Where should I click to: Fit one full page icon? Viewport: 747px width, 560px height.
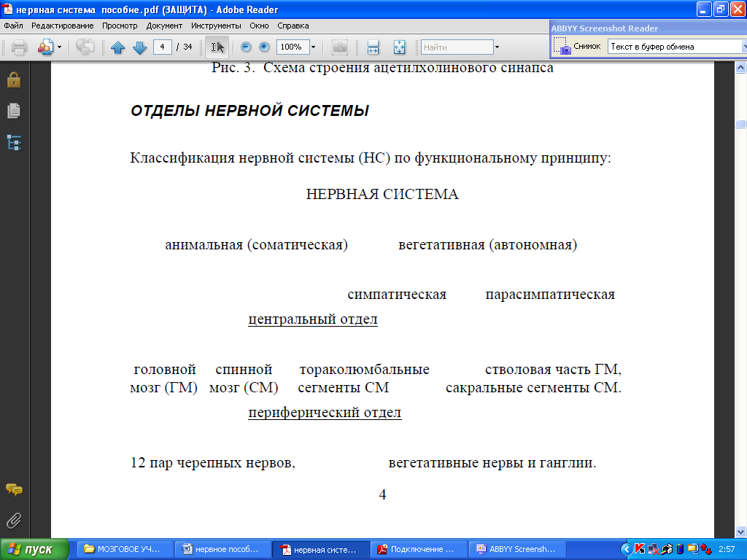tap(399, 47)
